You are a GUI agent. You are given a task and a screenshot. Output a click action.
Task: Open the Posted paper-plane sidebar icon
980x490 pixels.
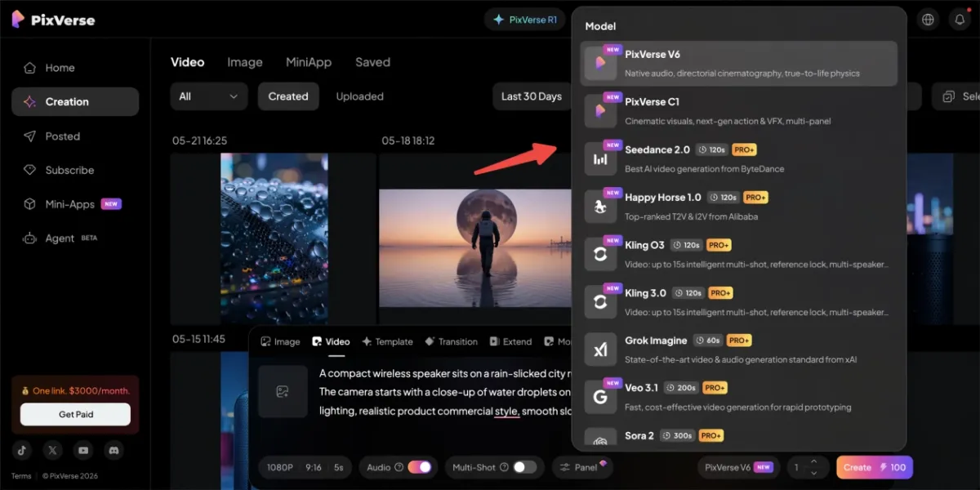pos(29,136)
